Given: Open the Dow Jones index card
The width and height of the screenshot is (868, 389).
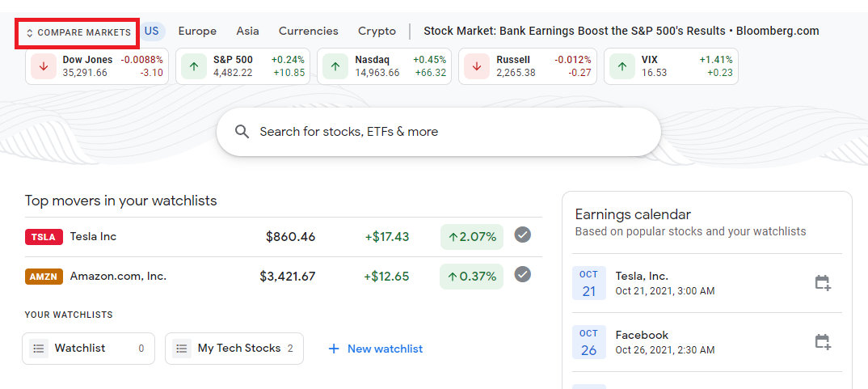Looking at the screenshot, I should tap(97, 66).
